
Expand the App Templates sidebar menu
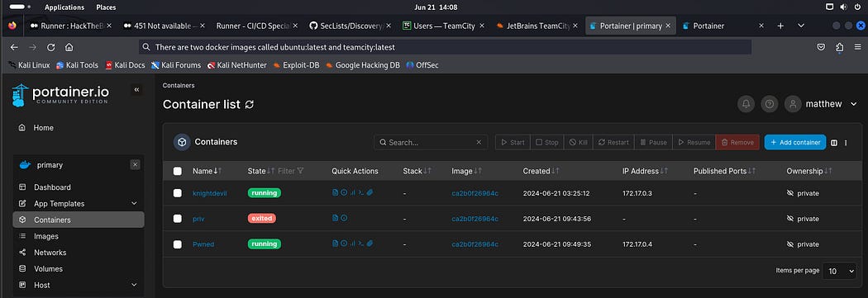134,203
